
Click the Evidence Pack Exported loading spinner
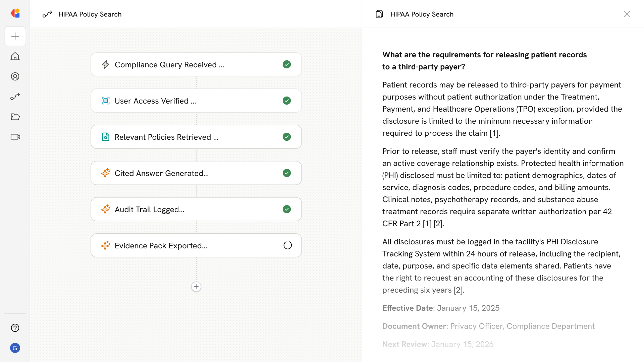287,245
